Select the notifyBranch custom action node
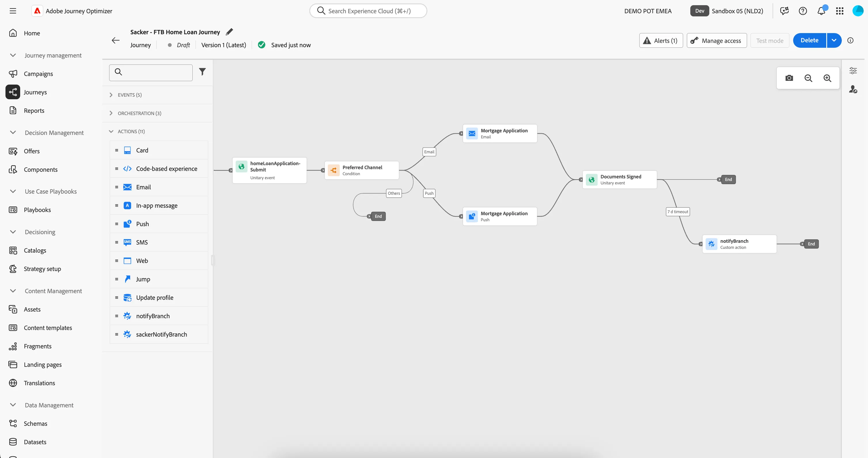This screenshot has width=868, height=458. [739, 244]
